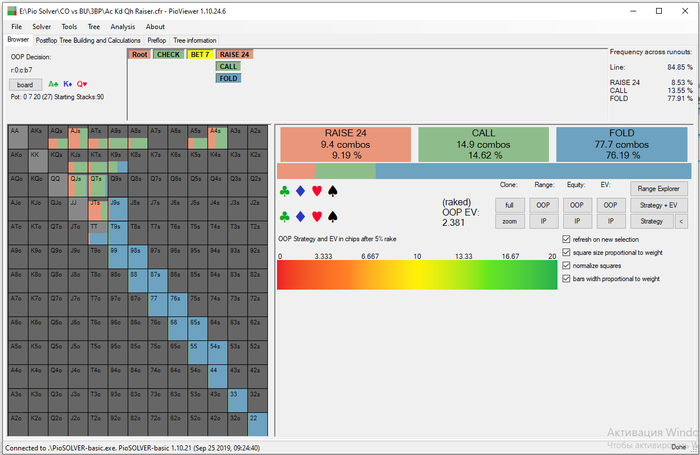Click the Ace of clubs board card
The height and width of the screenshot is (455, 700).
point(53,84)
